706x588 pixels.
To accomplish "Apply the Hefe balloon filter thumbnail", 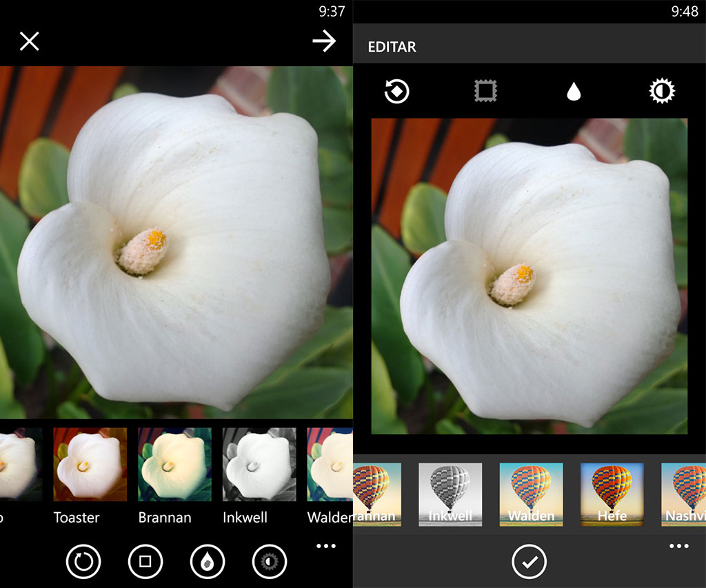I will pyautogui.click(x=612, y=494).
